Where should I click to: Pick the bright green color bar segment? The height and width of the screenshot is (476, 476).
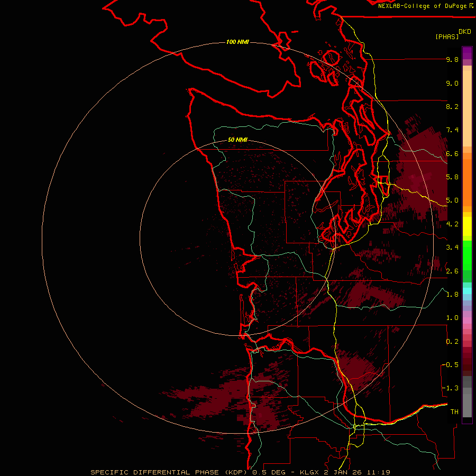coord(467,255)
